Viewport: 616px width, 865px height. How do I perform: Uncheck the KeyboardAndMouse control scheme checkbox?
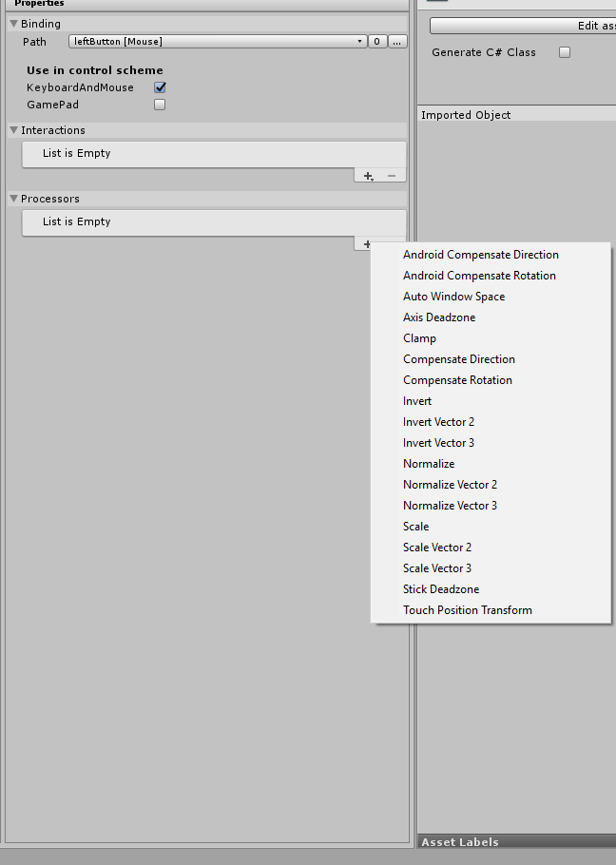(x=160, y=87)
